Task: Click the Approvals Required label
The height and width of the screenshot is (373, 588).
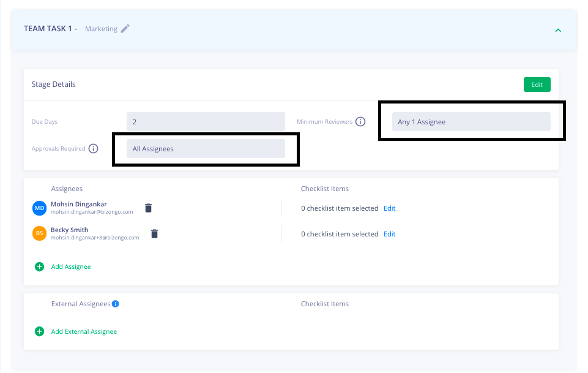Action: click(59, 149)
